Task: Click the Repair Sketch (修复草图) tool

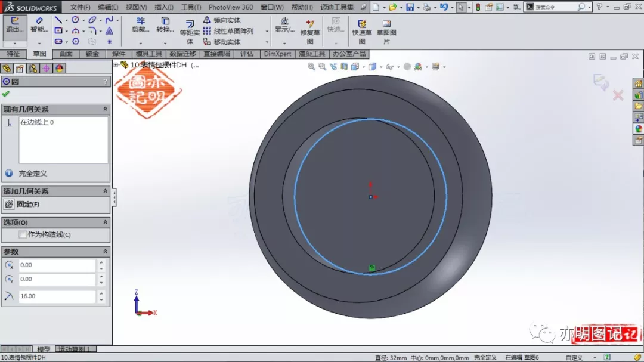Action: pyautogui.click(x=310, y=32)
